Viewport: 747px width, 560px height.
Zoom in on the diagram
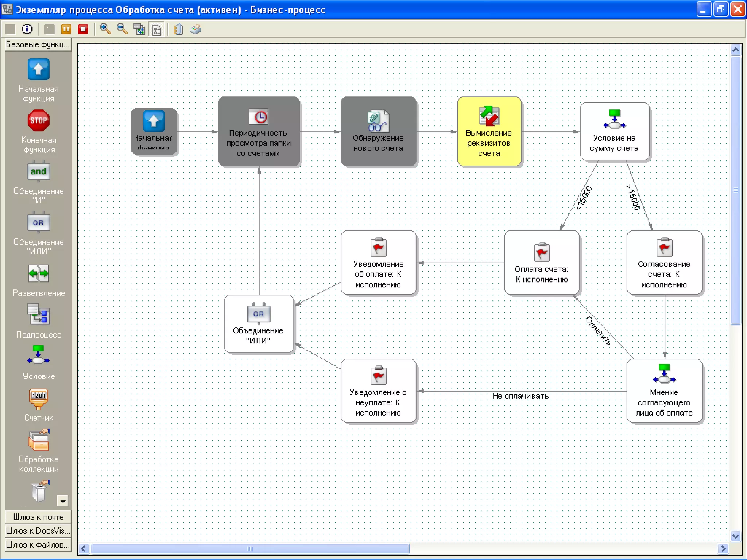pyautogui.click(x=105, y=29)
